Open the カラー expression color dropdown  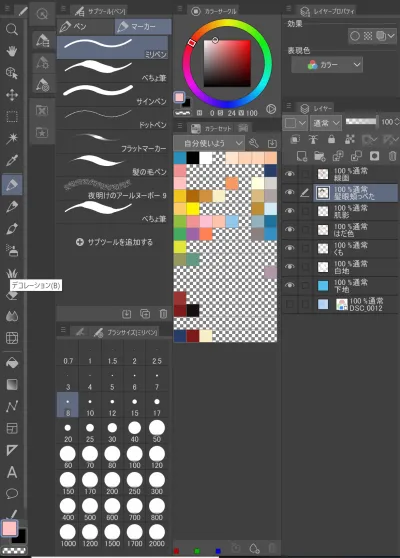327,65
